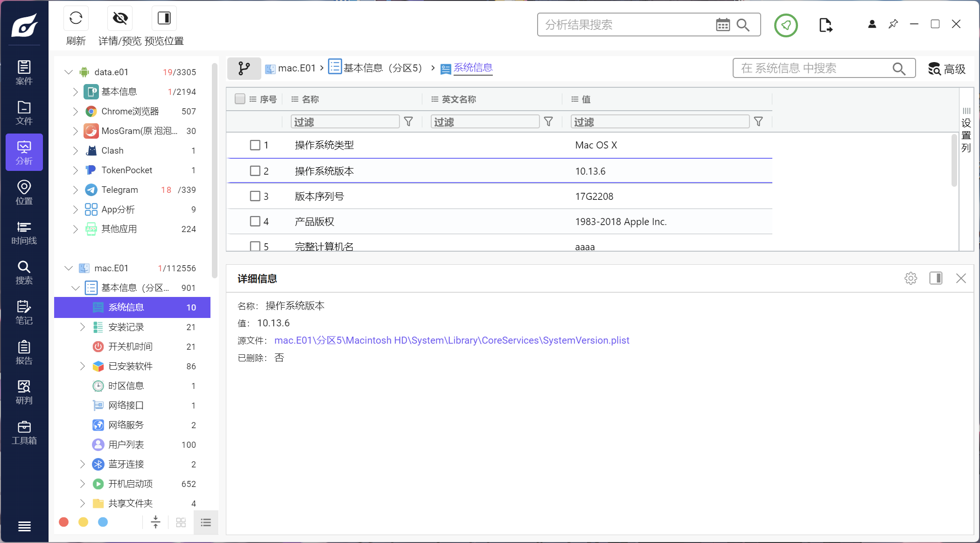Viewport: 980px width, 543px height.
Task: Click the hamburger menu at sidebar bottom
Action: pos(24,526)
